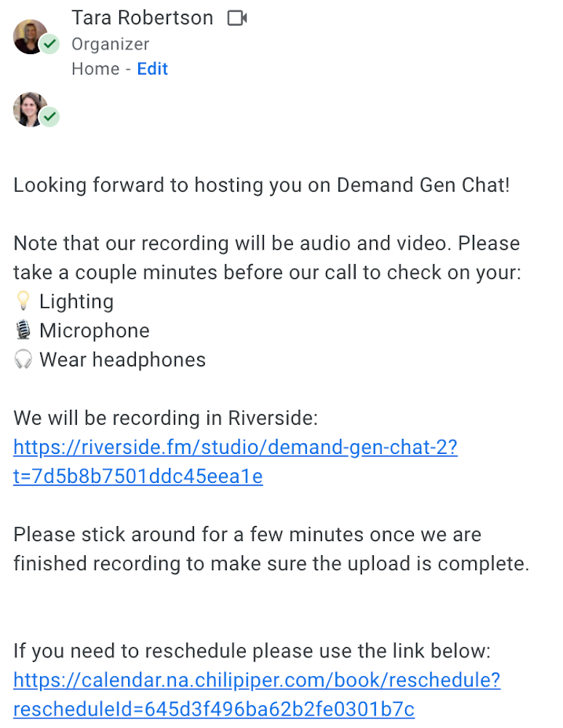This screenshot has width=563, height=728.
Task: Click the headphones emoji icon
Action: click(23, 360)
